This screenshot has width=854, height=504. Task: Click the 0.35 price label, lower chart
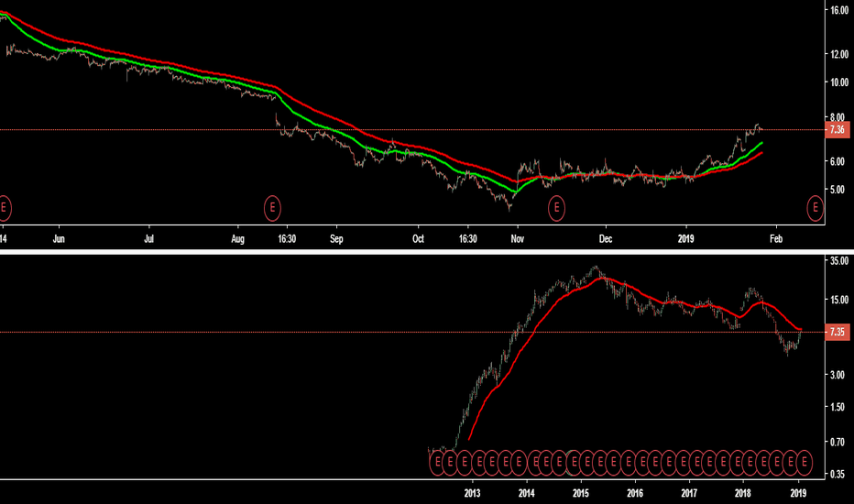click(838, 475)
